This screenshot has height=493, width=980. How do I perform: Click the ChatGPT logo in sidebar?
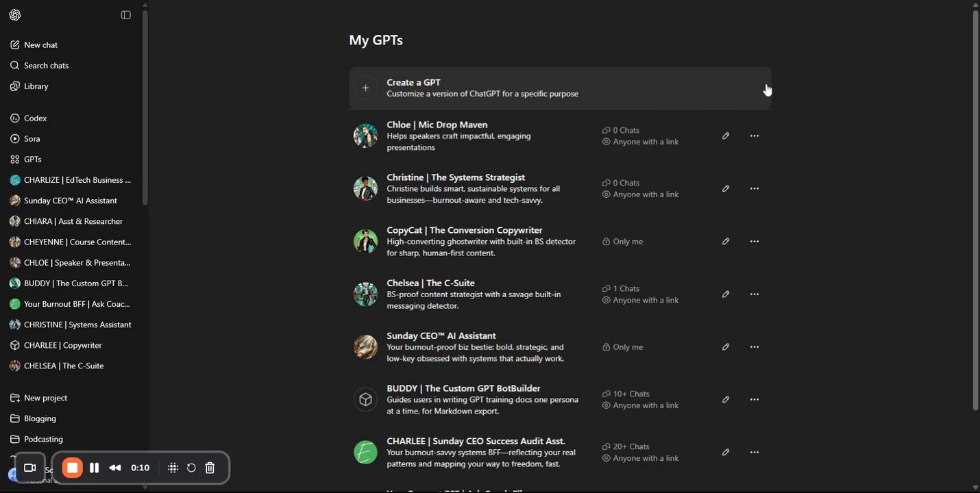tap(15, 15)
